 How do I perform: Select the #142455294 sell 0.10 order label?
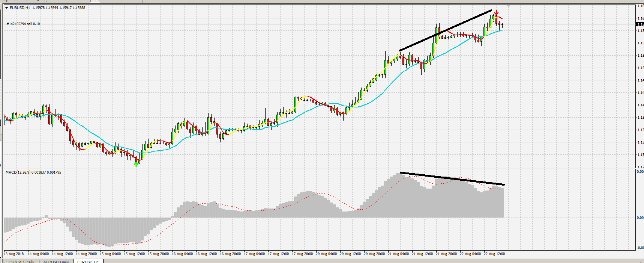[23, 24]
